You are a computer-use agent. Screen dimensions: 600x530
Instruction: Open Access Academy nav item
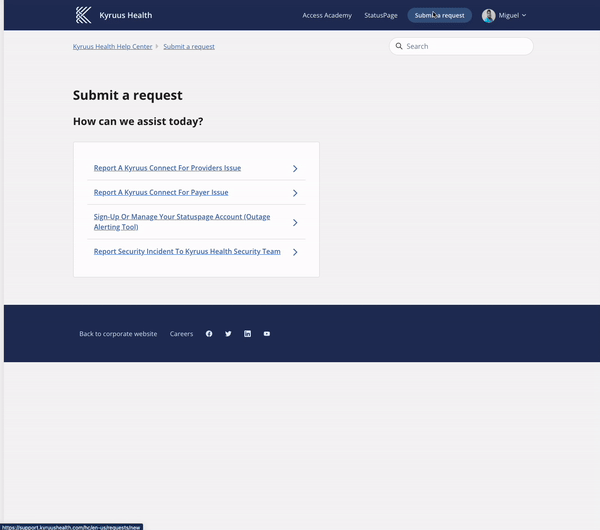(327, 15)
